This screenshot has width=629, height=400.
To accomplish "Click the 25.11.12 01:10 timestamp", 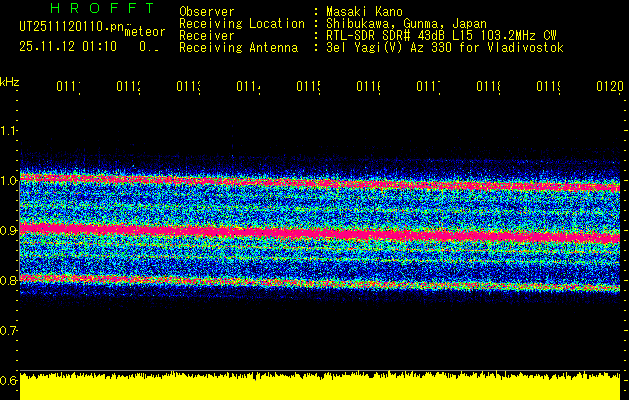I will point(67,46).
